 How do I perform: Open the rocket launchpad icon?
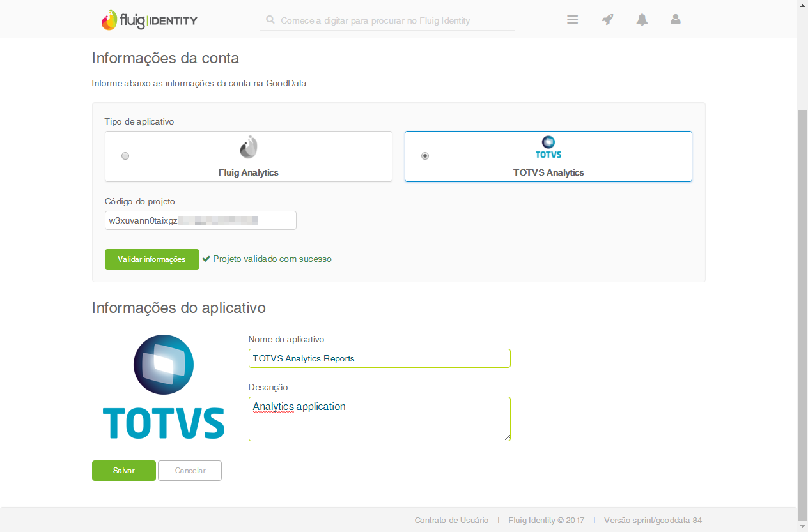(x=607, y=19)
